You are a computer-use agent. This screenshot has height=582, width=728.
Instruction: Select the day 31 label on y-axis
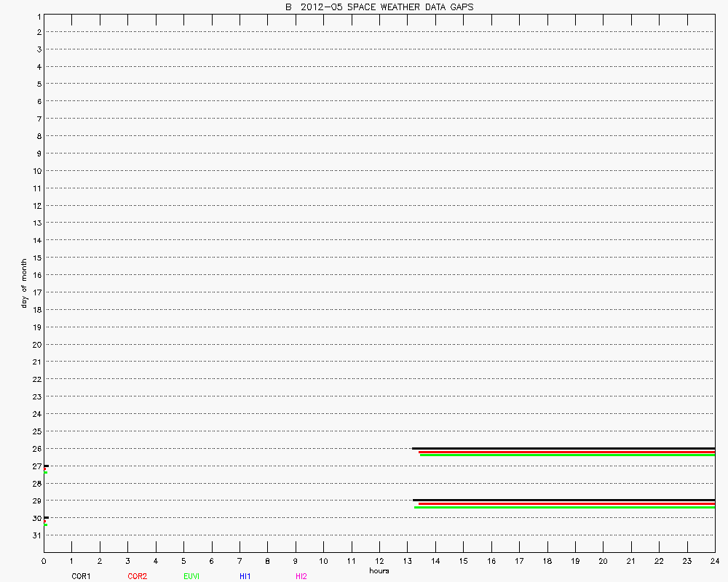point(35,535)
